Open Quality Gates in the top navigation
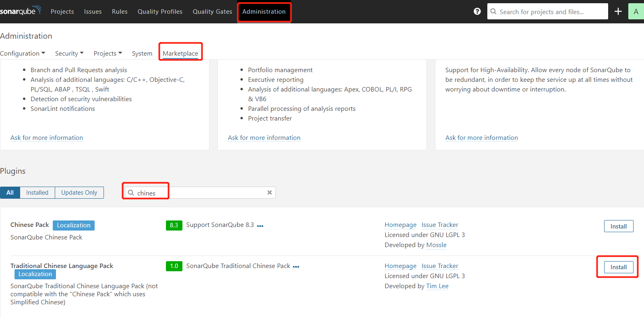This screenshot has width=644, height=318. click(212, 12)
